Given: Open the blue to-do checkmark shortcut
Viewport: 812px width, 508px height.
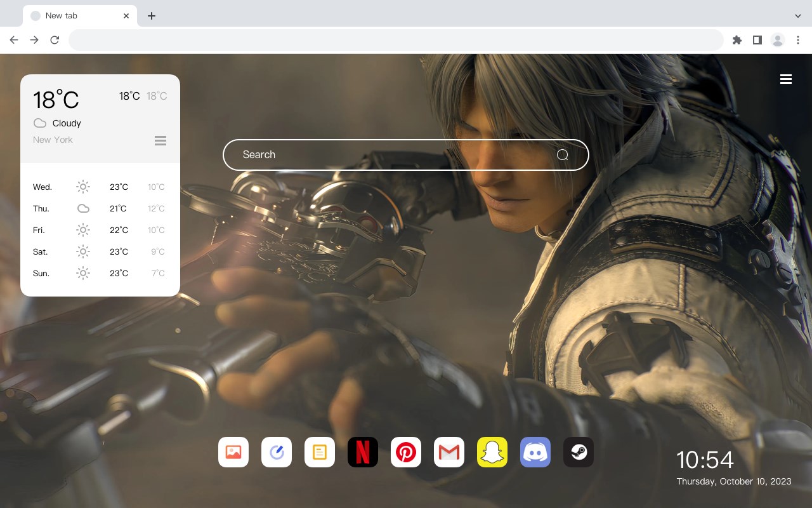Looking at the screenshot, I should (277, 452).
